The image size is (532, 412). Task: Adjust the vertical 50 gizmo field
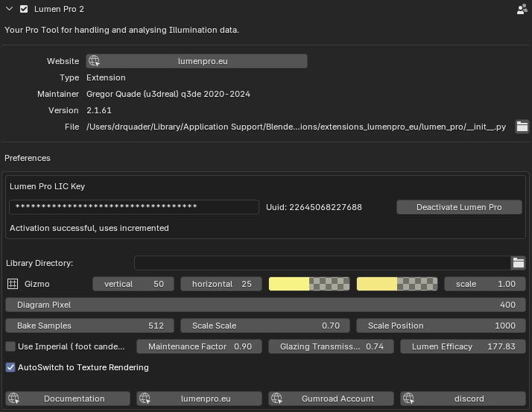(133, 284)
